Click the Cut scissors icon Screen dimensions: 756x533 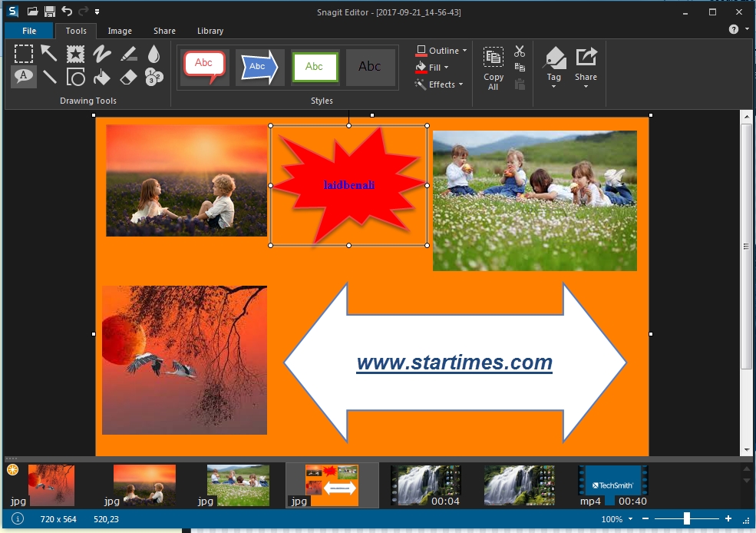(520, 51)
